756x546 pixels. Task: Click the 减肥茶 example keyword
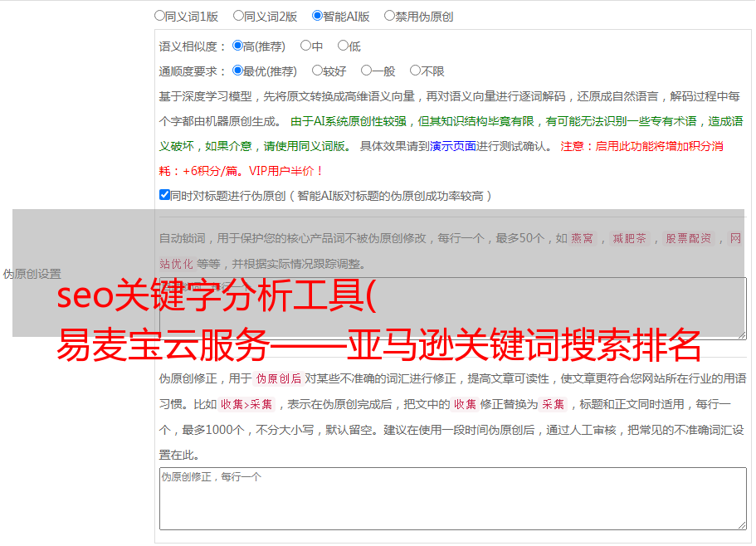630,238
